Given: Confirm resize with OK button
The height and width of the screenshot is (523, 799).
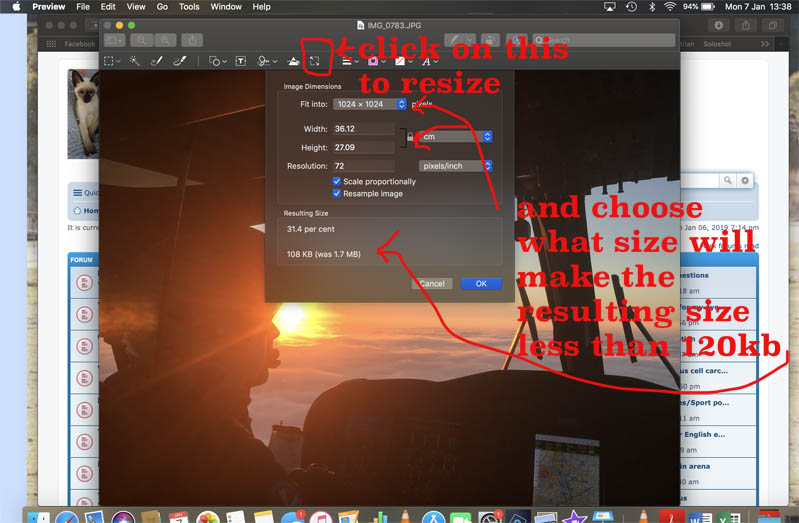Looking at the screenshot, I should (481, 283).
